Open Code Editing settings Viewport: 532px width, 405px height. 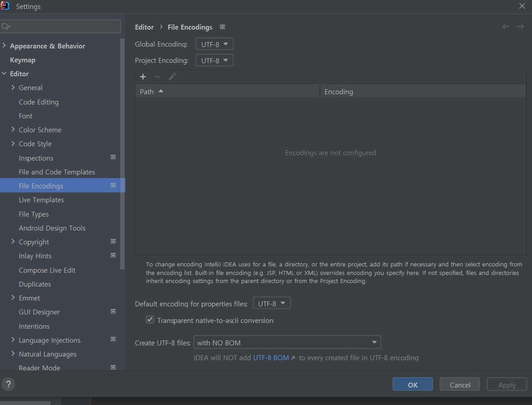[x=39, y=102]
